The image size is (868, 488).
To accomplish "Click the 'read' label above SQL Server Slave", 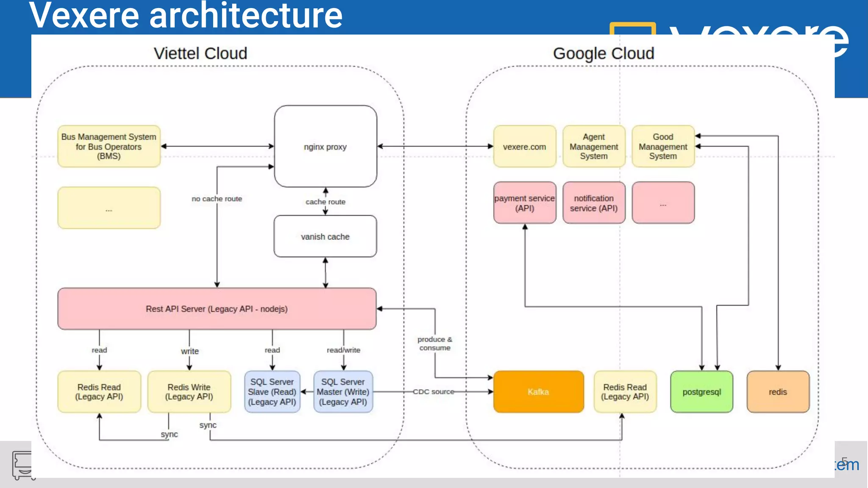I will (272, 350).
